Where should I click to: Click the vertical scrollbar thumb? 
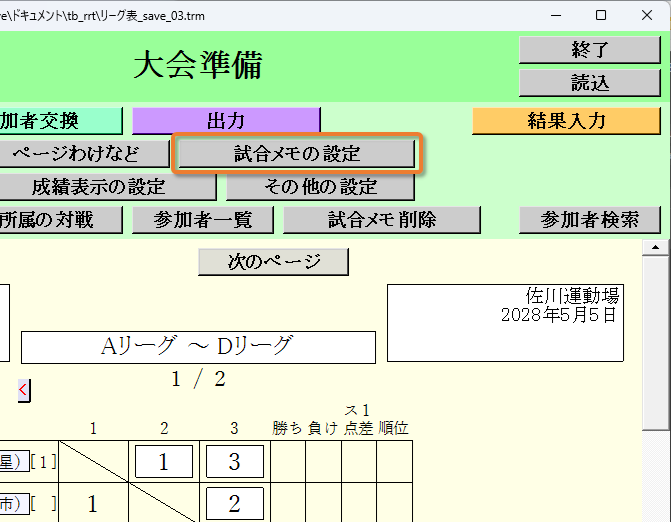point(655,343)
